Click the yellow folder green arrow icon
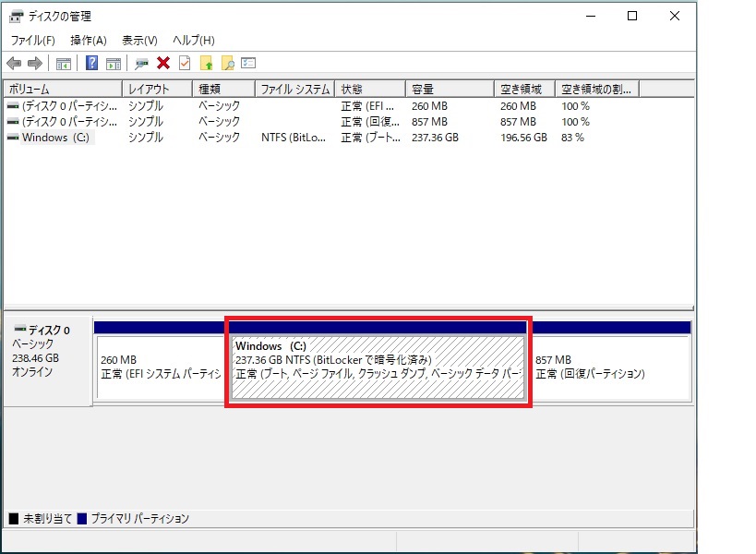Screen dimensions: 756x554 [x=206, y=64]
